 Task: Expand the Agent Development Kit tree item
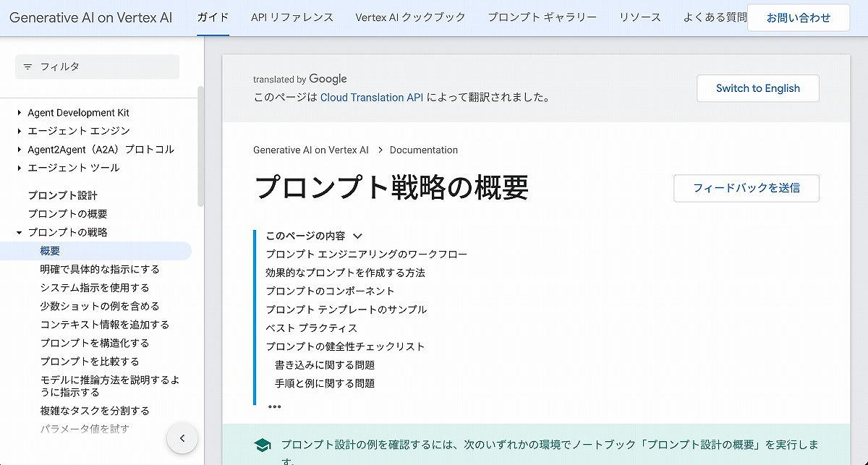(20, 113)
